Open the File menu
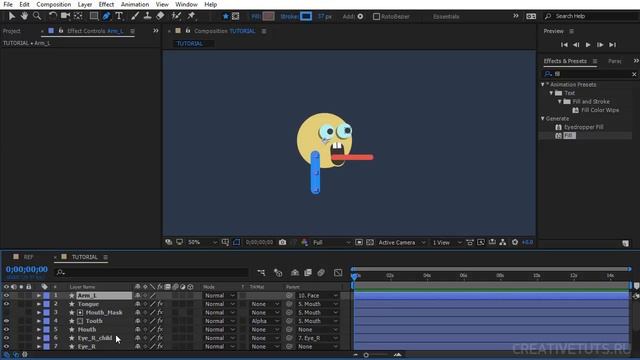The height and width of the screenshot is (360, 640). click(x=8, y=4)
